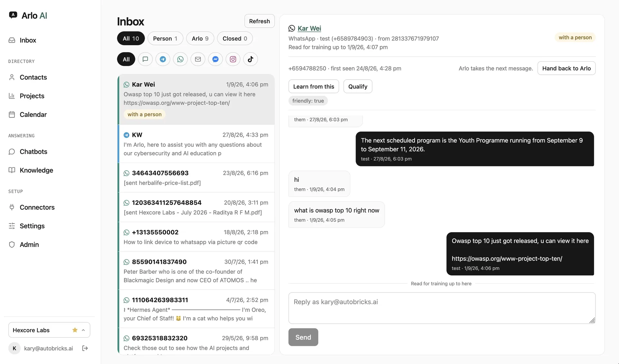Click the Contacts person icon
619x364 pixels.
(12, 77)
